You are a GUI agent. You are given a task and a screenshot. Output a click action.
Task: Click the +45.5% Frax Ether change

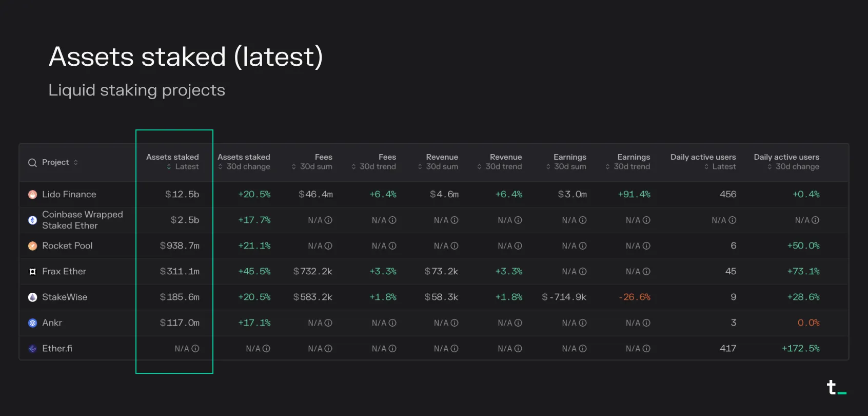[254, 272]
